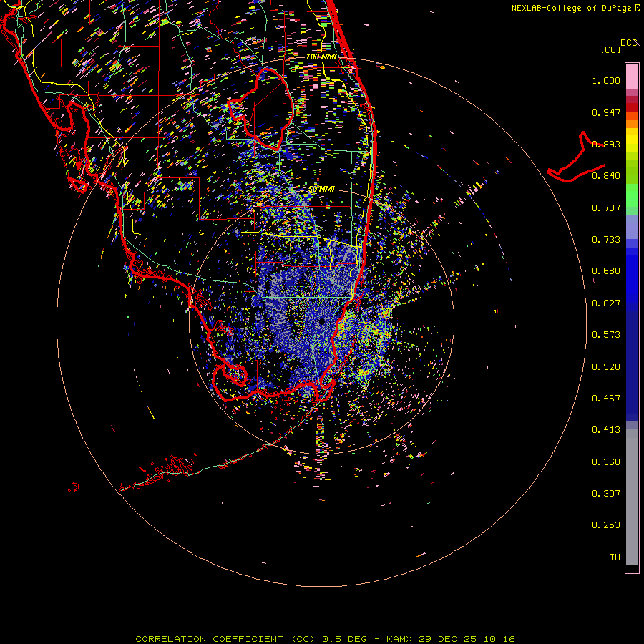Pick the pink band of the color bar
Viewport: 644px width, 644px height.
(632, 77)
